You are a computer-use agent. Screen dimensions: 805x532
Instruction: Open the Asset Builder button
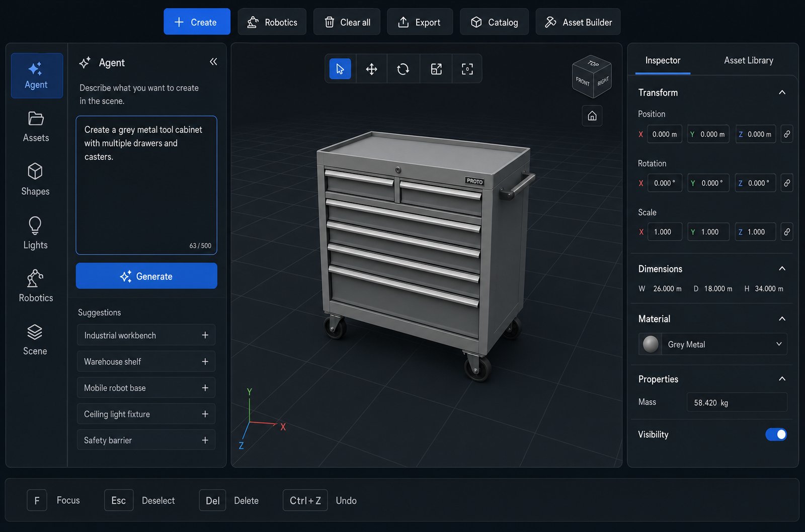point(578,22)
